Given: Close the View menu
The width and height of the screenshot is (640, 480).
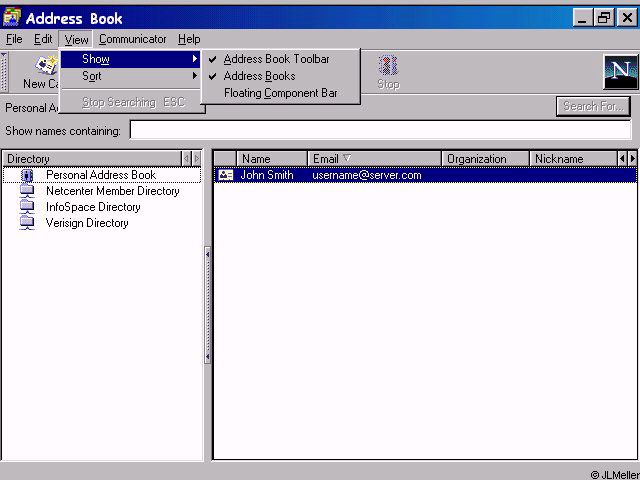Looking at the screenshot, I should pos(76,40).
